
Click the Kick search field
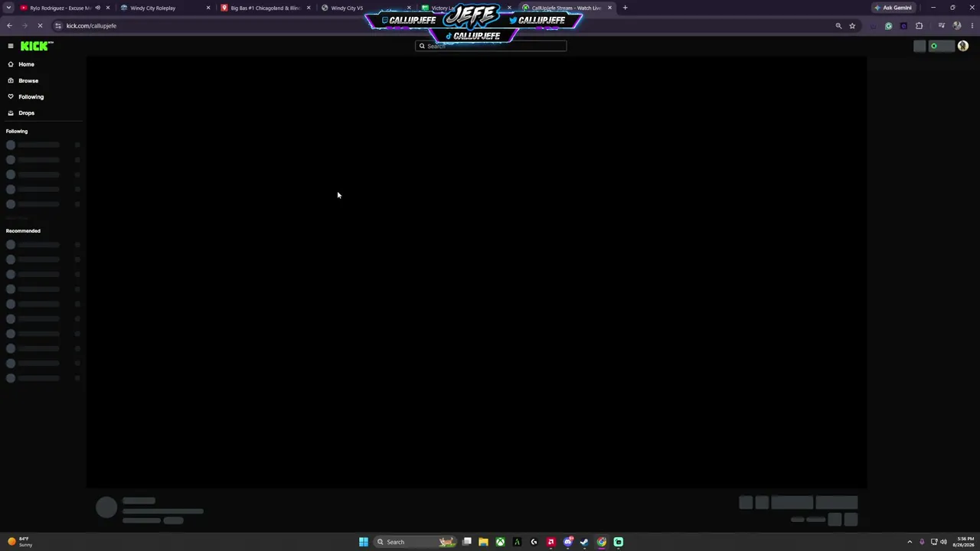click(491, 46)
